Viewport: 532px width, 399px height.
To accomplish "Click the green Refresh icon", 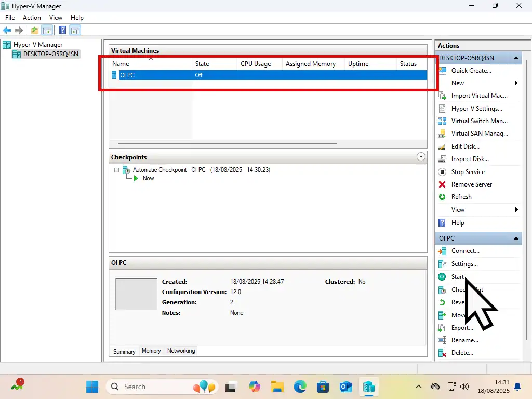I will pyautogui.click(x=442, y=197).
